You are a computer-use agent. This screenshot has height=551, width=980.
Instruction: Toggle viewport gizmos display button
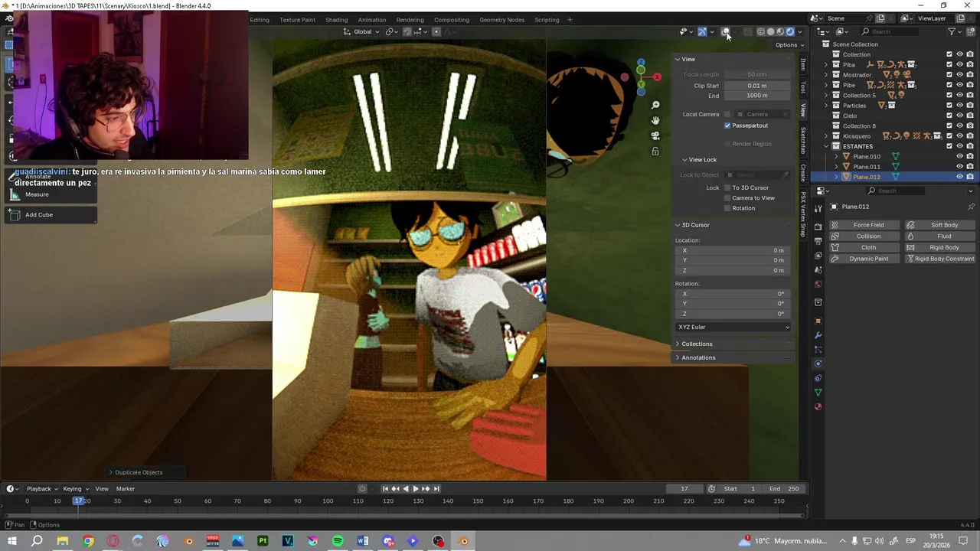click(702, 31)
